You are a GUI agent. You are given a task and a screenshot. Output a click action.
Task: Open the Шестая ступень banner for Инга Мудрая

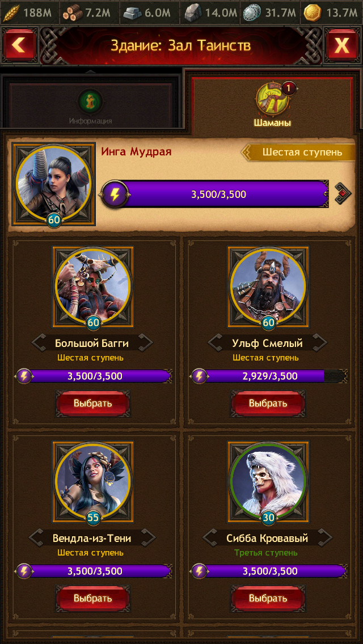pyautogui.click(x=298, y=152)
